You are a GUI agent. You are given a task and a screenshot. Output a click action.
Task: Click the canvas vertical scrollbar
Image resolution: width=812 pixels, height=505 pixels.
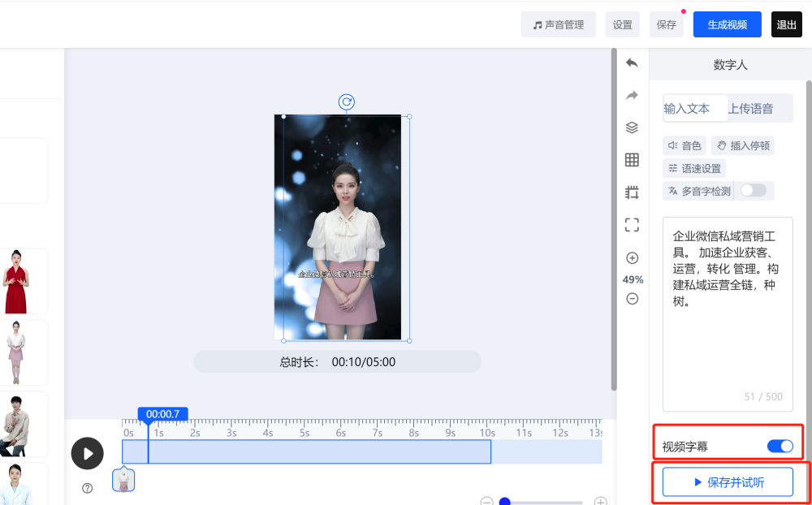point(614,219)
